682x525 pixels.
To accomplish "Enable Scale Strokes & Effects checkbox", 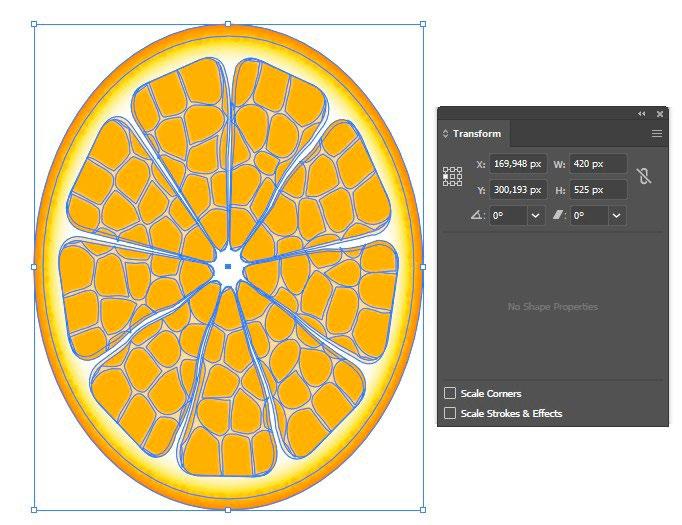I will point(450,413).
